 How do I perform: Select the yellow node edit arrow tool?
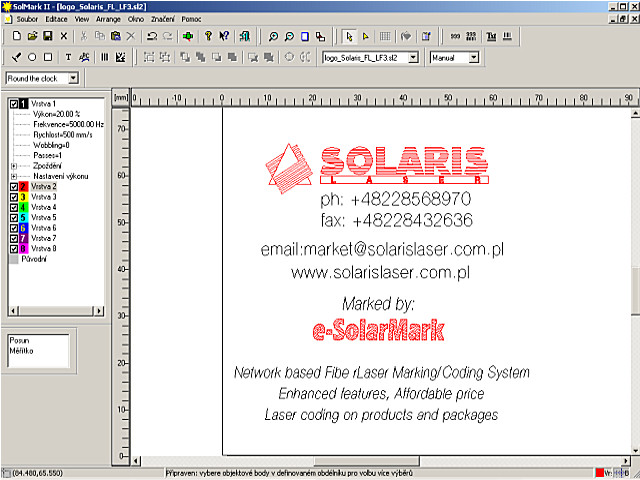(x=366, y=36)
